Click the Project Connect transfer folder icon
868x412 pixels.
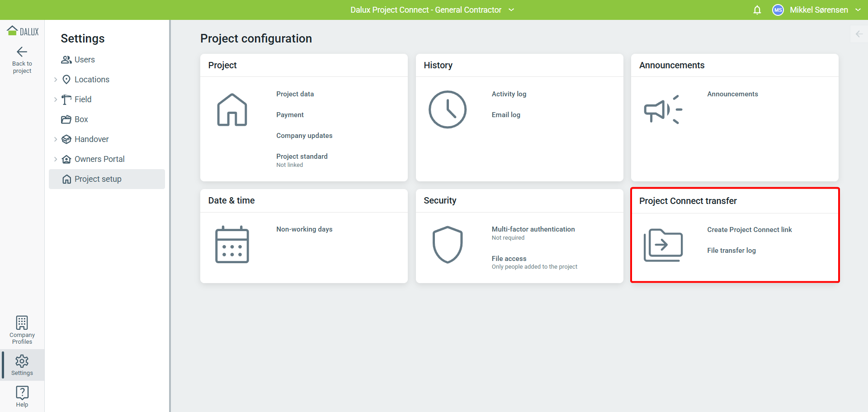[663, 245]
